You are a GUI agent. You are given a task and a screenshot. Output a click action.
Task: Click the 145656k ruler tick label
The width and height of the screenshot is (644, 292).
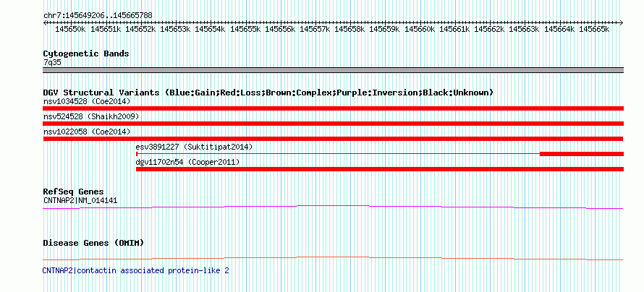tap(280, 30)
